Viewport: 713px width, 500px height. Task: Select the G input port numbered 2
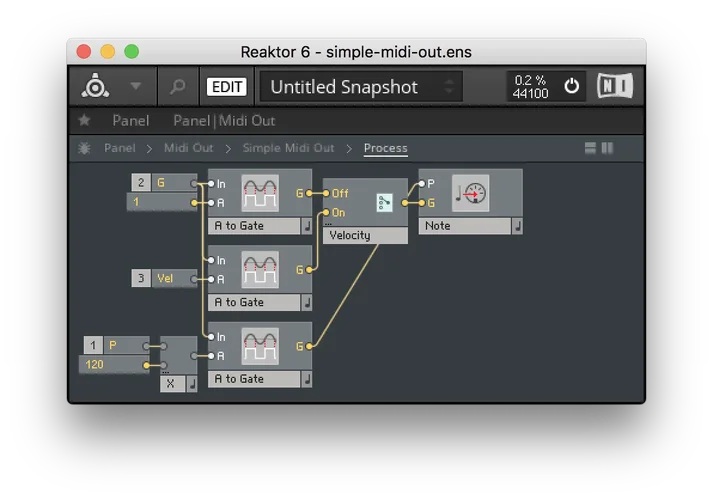click(x=164, y=183)
